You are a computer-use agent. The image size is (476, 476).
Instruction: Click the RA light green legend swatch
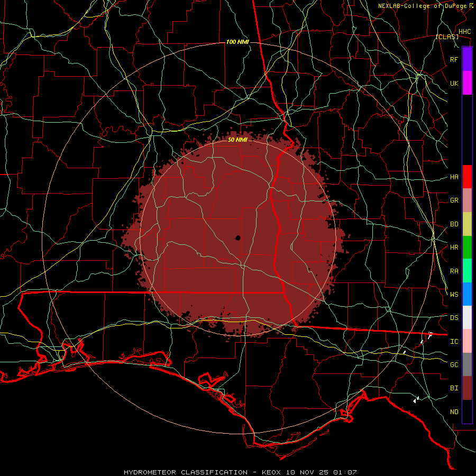[x=467, y=271]
